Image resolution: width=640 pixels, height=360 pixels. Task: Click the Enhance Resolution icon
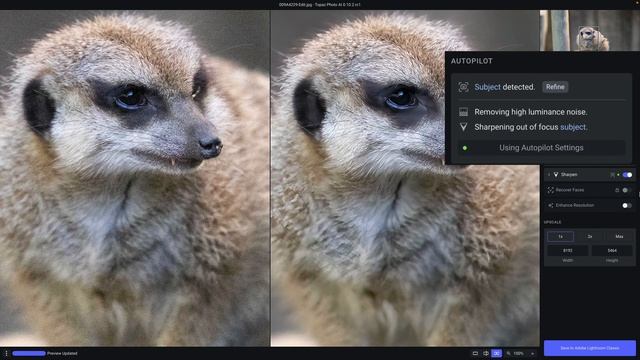pyautogui.click(x=551, y=205)
